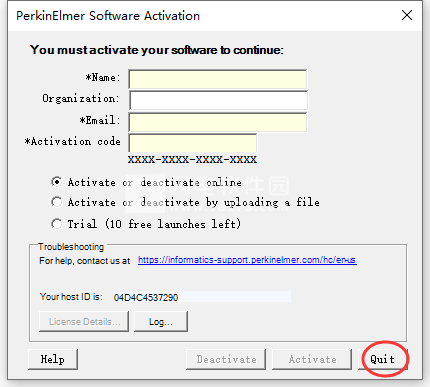Click the "Your host ID is:" label
Viewport: 430px width, 387px height.
click(71, 297)
